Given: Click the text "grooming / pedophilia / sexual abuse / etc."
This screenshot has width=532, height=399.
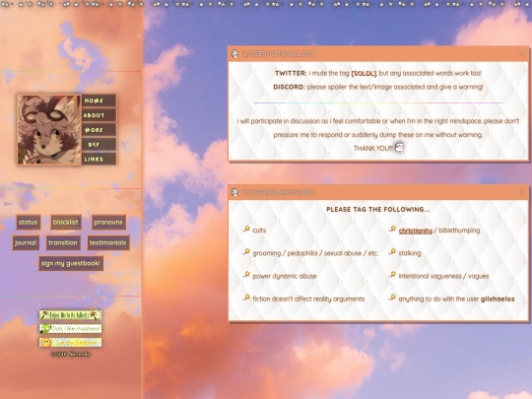Looking at the screenshot, I should pyautogui.click(x=315, y=253).
